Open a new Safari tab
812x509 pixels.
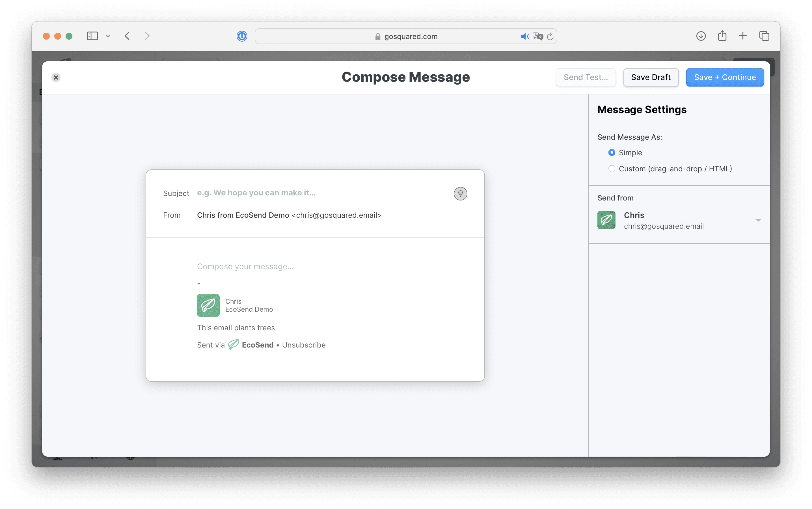[x=743, y=36]
